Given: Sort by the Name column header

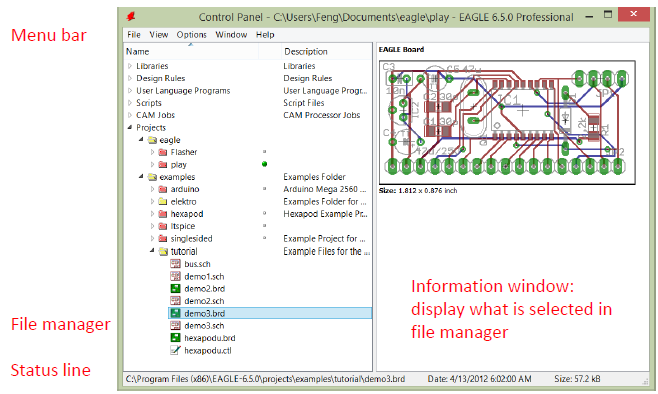Looking at the screenshot, I should (191, 52).
